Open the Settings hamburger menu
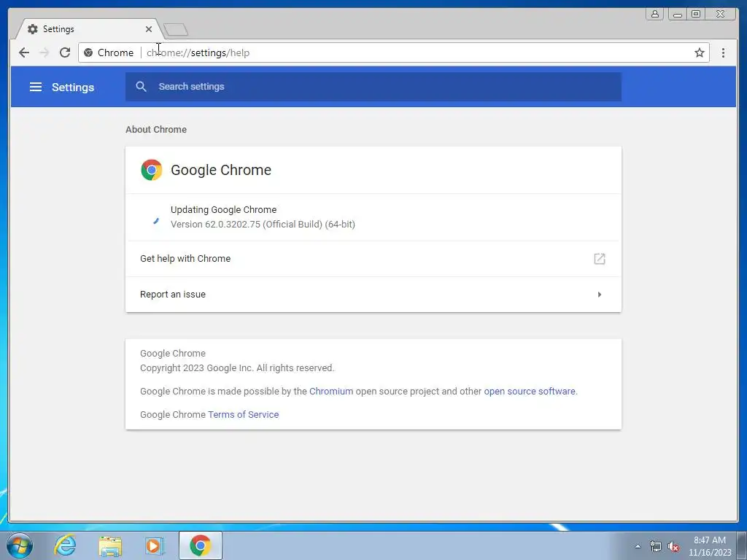 coord(36,87)
